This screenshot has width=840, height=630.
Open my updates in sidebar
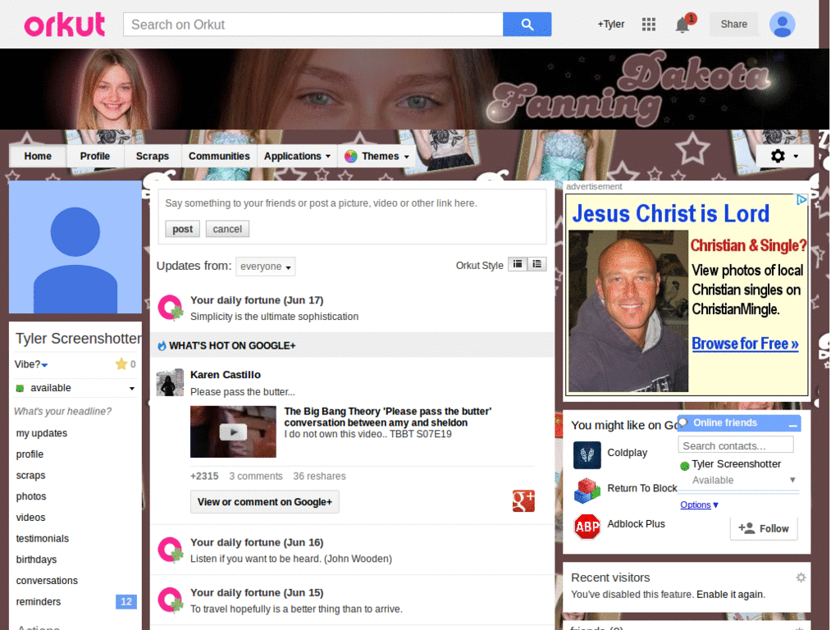42,433
